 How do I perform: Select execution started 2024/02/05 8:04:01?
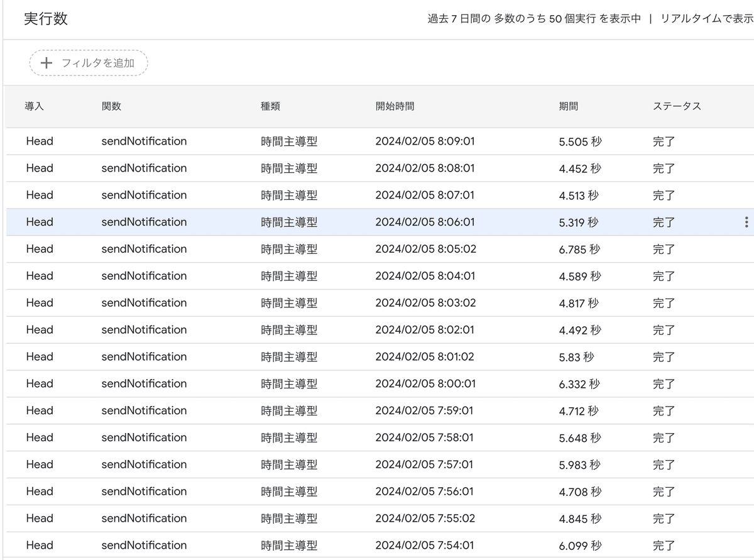coord(380,277)
